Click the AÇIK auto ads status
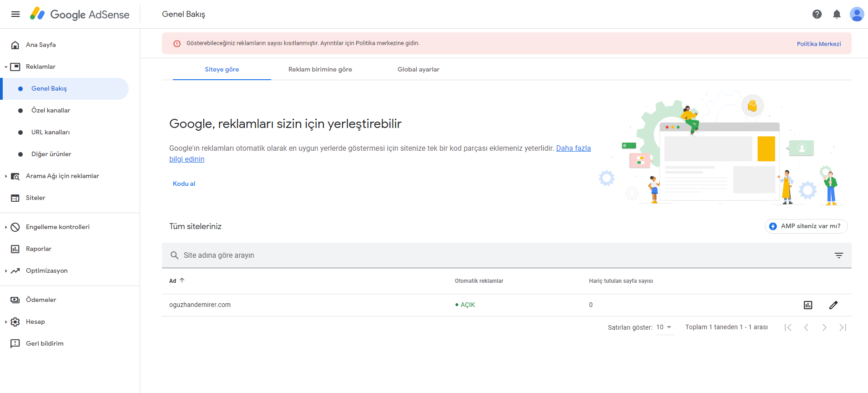The height and width of the screenshot is (393, 868). coord(465,305)
